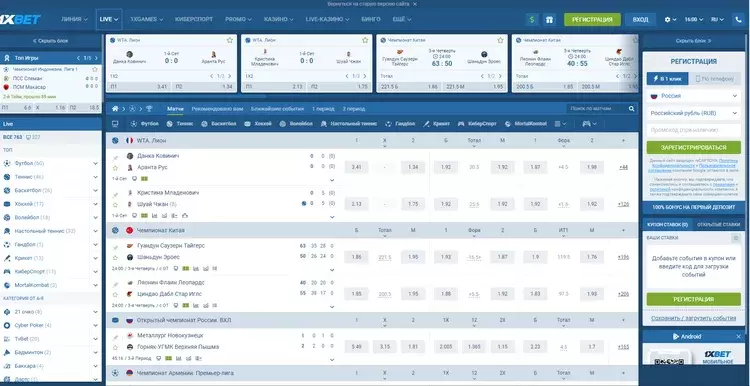This screenshot has width=750, height=386.
Task: Click the match search input field
Action: (x=597, y=109)
